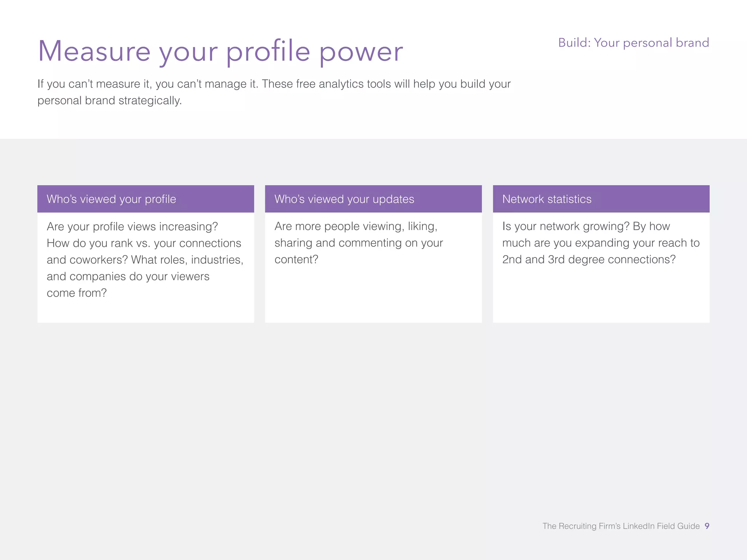Select the 'Is your network growing?' paragraph
The image size is (747, 560).
tap(601, 243)
